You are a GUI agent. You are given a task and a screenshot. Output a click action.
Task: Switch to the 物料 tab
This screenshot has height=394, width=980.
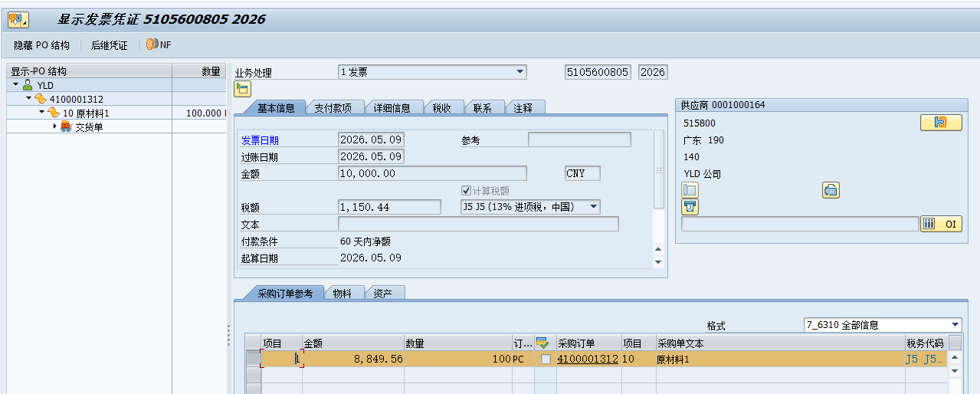click(x=342, y=293)
